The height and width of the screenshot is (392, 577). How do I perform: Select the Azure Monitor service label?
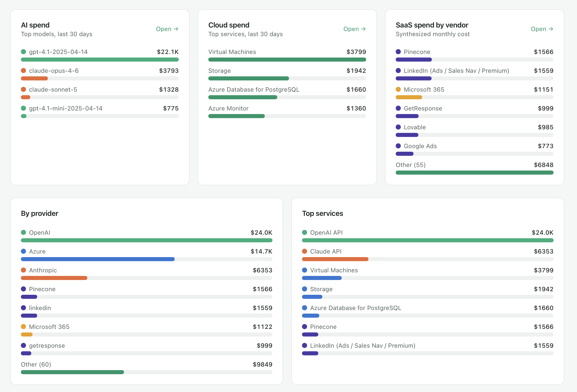(x=228, y=108)
